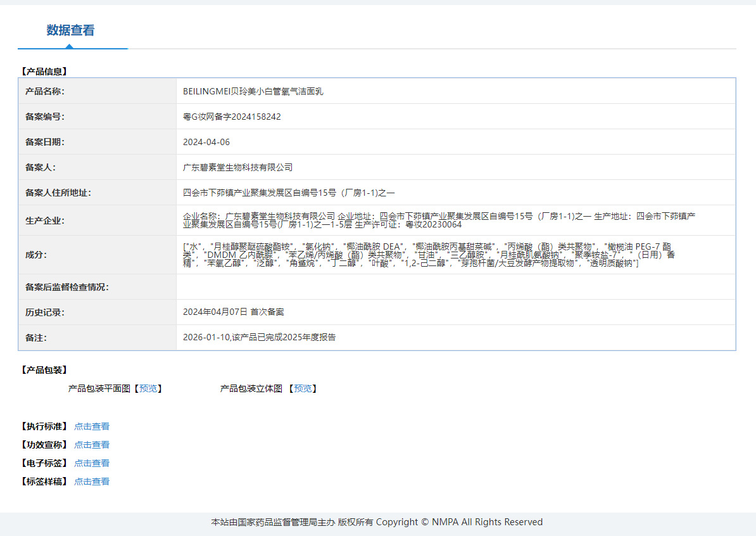Click 点击查看 next to 执行标准

click(92, 426)
